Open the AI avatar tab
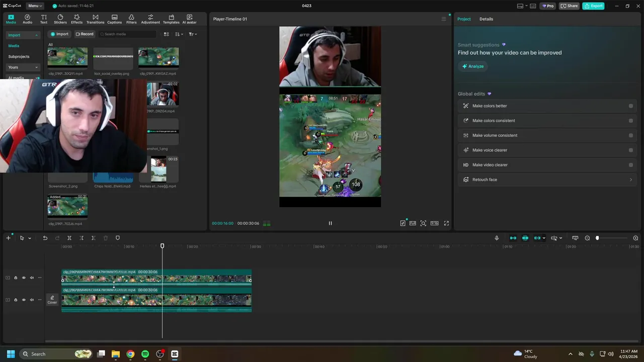The width and height of the screenshot is (644, 362). 189,19
